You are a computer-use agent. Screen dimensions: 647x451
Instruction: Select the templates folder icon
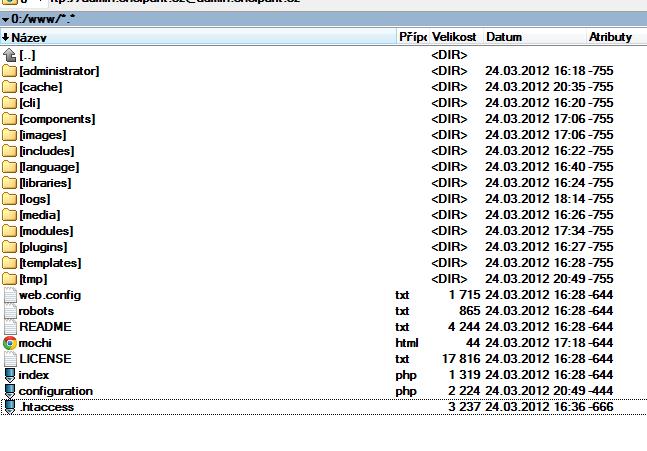(x=10, y=263)
